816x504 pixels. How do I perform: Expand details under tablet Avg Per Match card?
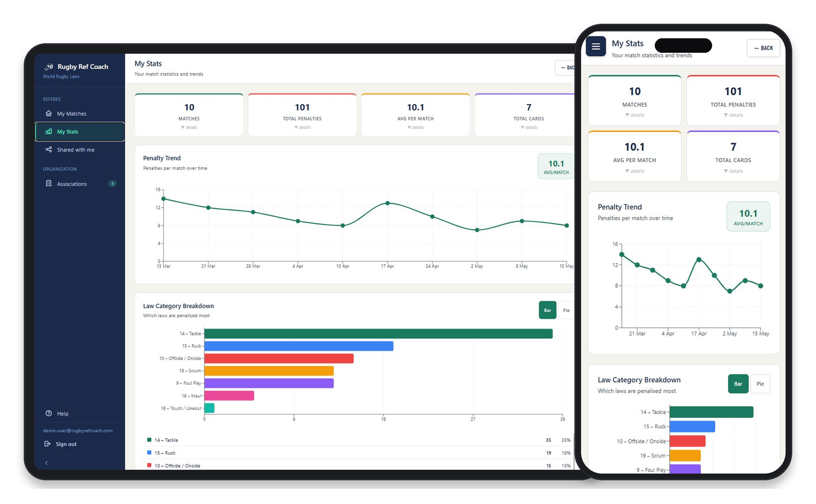(x=416, y=127)
